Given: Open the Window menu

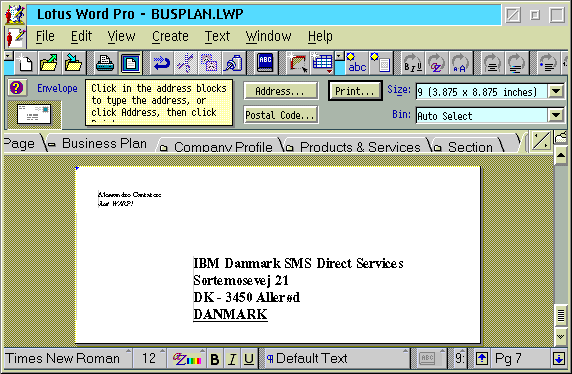Looking at the screenshot, I should (268, 36).
